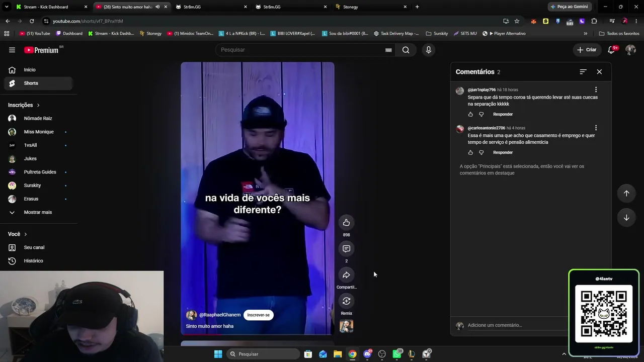Show hidden system tray icons
644x362 pixels.
[563, 354]
